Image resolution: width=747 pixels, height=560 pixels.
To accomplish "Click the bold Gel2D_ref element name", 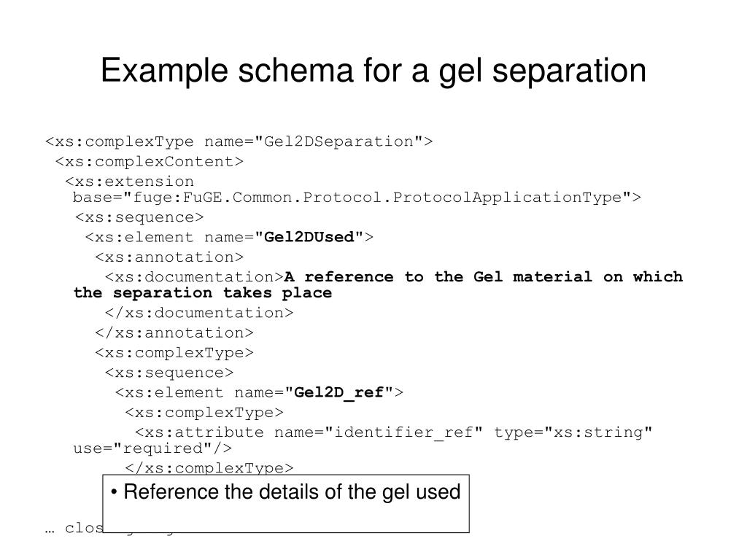I will click(x=339, y=393).
